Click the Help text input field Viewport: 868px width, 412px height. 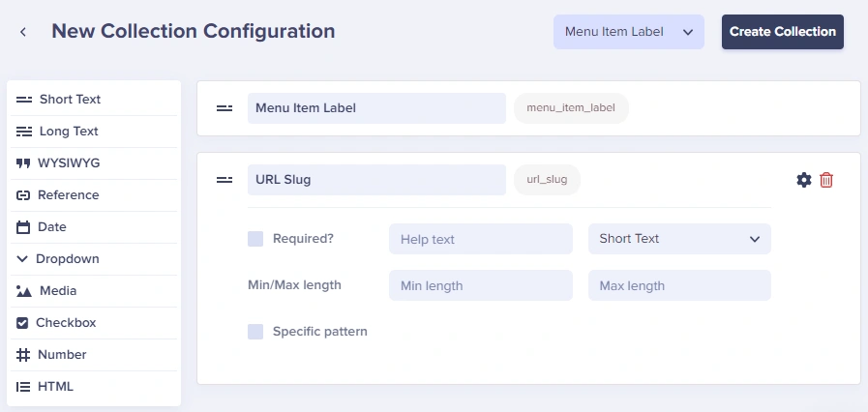coord(481,239)
